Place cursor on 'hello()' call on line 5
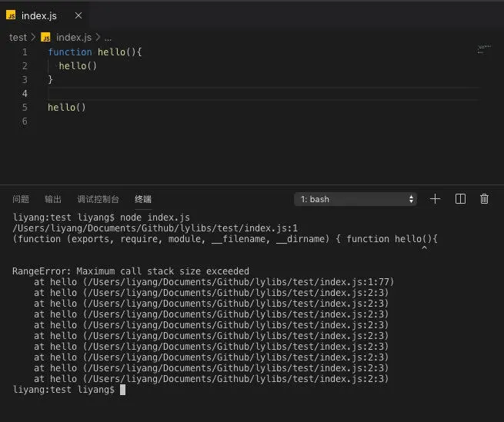 (x=67, y=108)
